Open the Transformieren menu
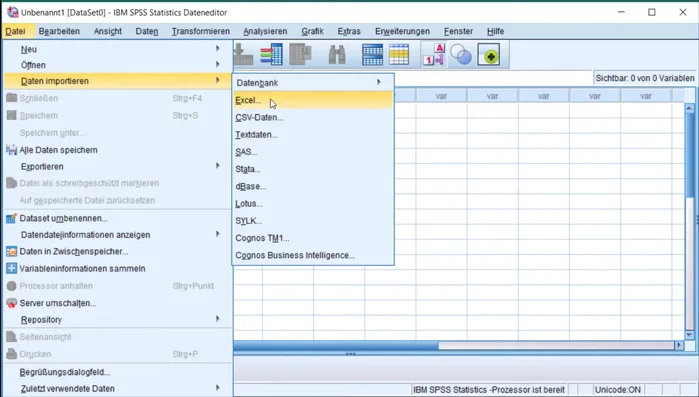 [x=201, y=31]
